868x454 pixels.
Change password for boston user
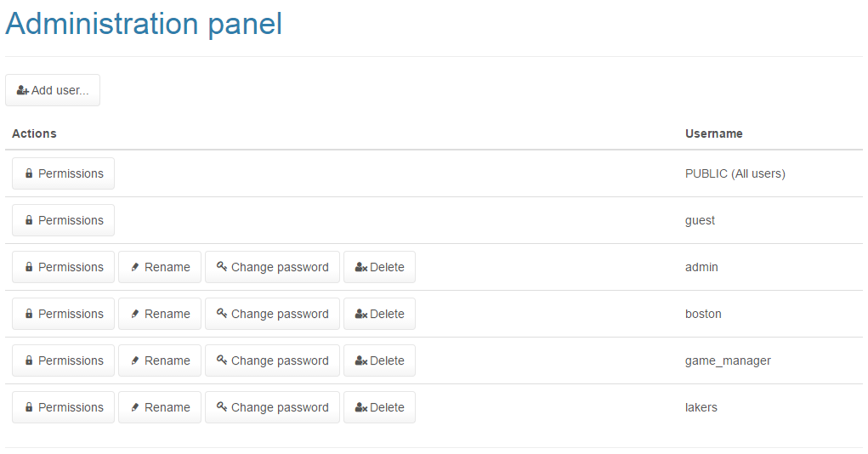[272, 314]
